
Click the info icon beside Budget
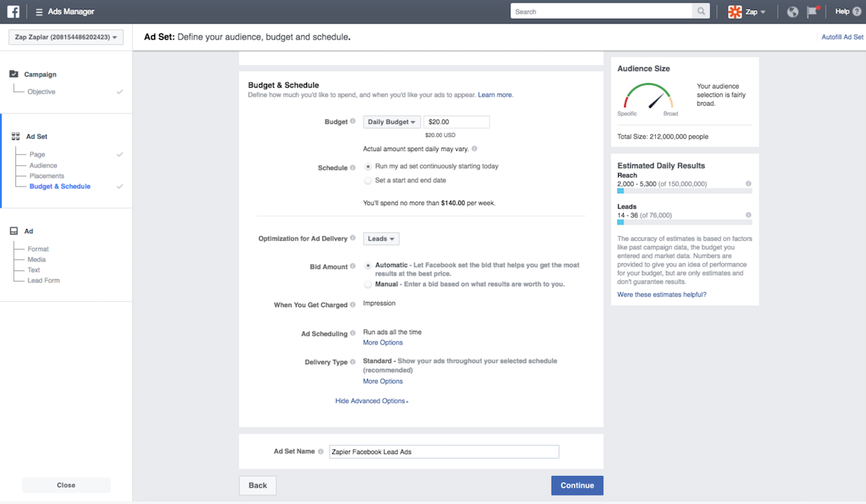[353, 122]
